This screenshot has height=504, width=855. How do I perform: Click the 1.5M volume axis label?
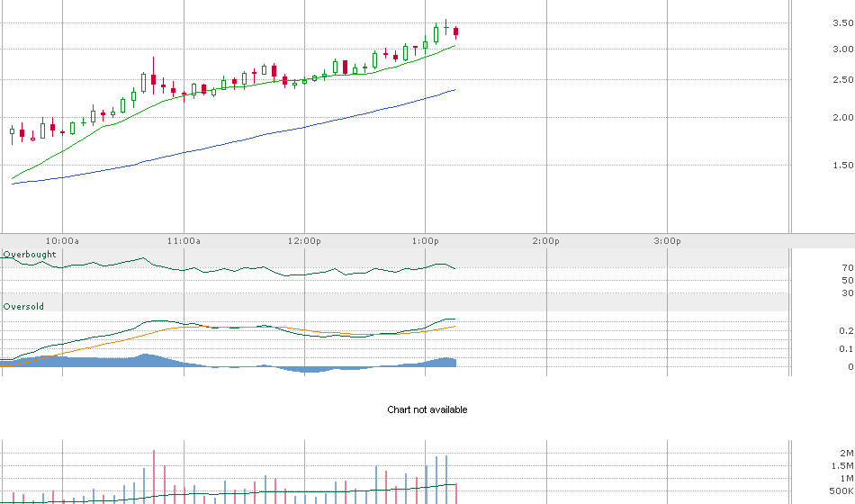[841, 466]
